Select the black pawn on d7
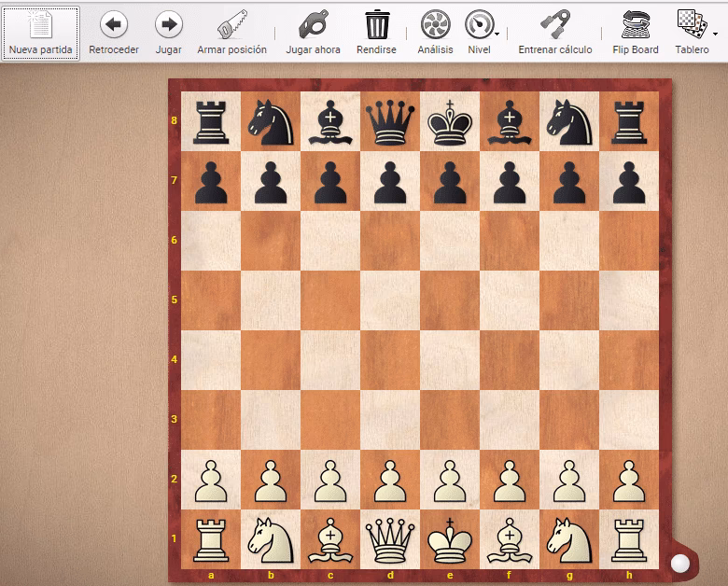This screenshot has width=728, height=586. (x=390, y=182)
